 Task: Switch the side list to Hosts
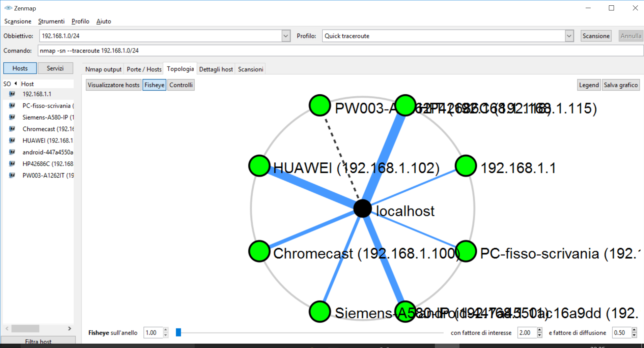tap(20, 68)
